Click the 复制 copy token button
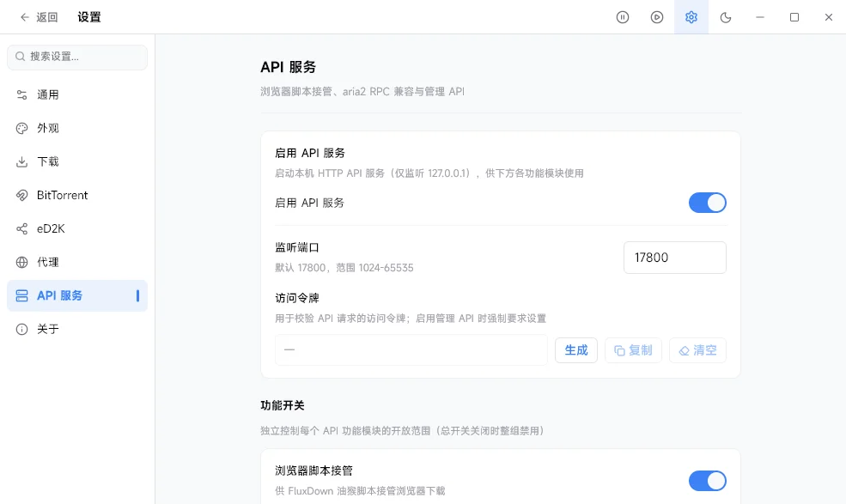This screenshot has height=504, width=846. click(x=633, y=350)
